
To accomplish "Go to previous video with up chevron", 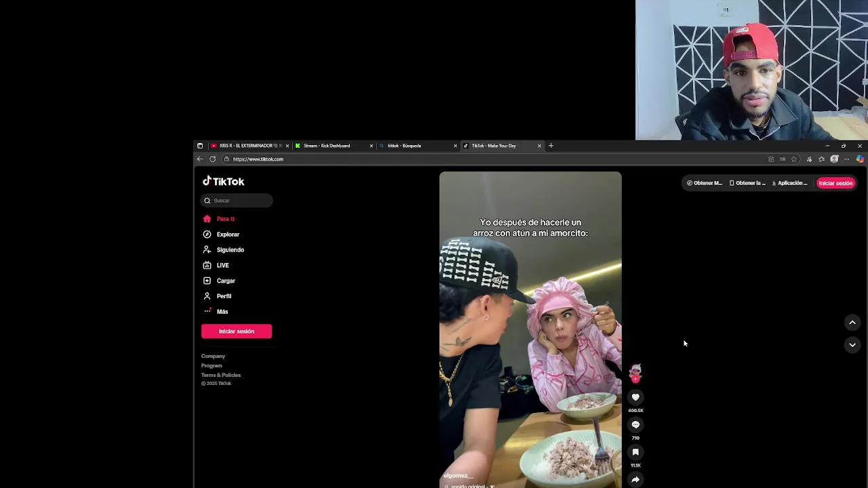I will (x=852, y=323).
